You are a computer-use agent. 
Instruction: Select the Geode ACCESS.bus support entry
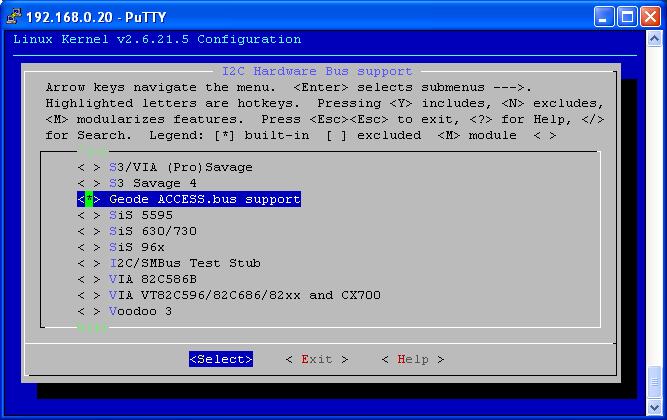click(189, 199)
